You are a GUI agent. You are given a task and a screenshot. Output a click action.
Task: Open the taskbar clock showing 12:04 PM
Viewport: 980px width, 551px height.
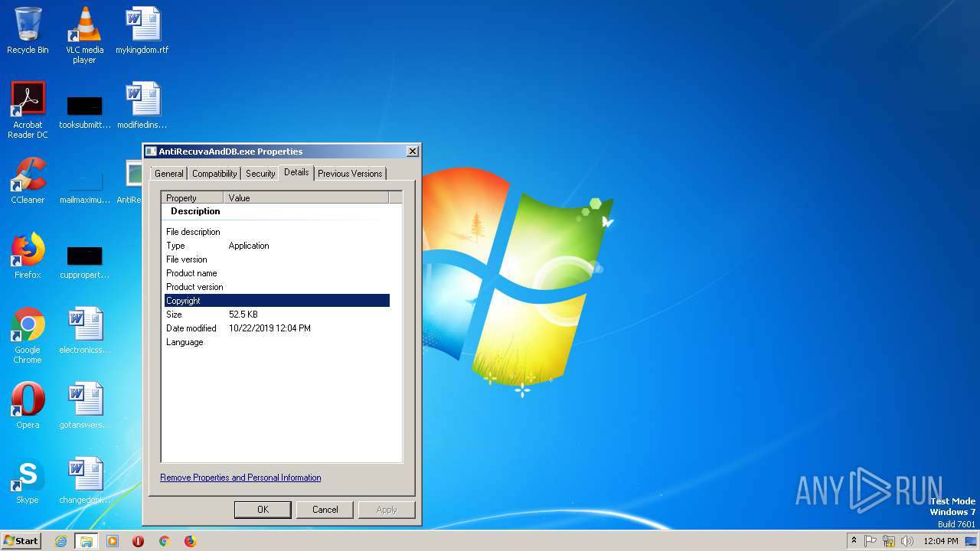coord(941,541)
